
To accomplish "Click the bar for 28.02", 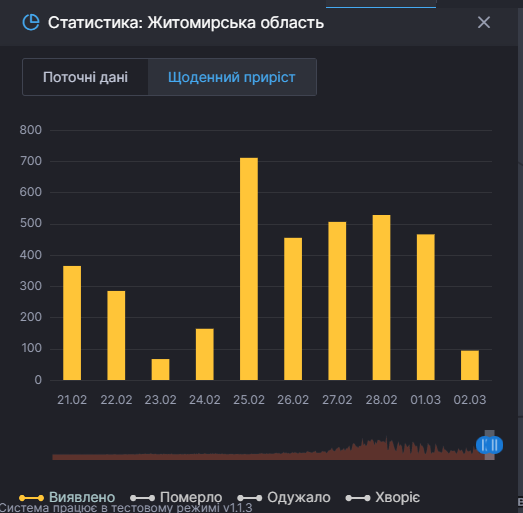I will pos(381,298).
